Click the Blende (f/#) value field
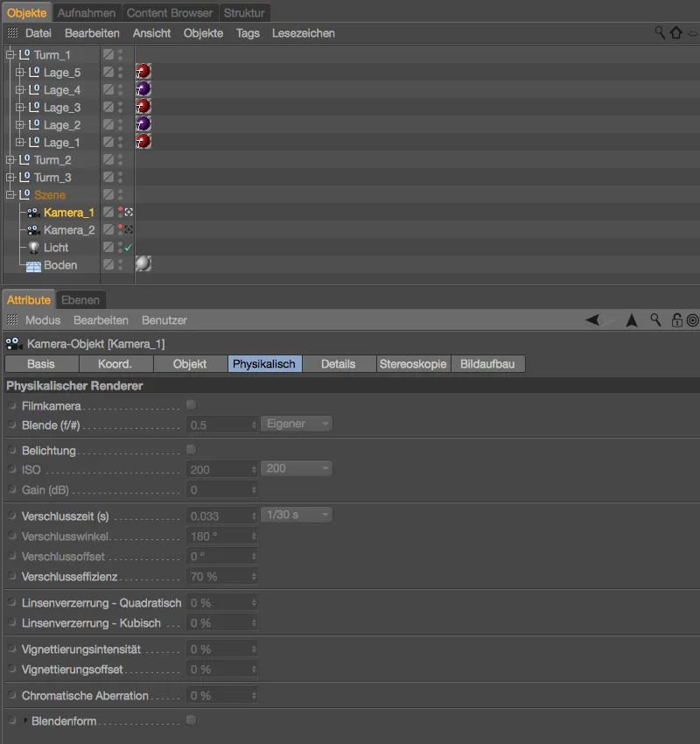The height and width of the screenshot is (744, 700). point(222,425)
